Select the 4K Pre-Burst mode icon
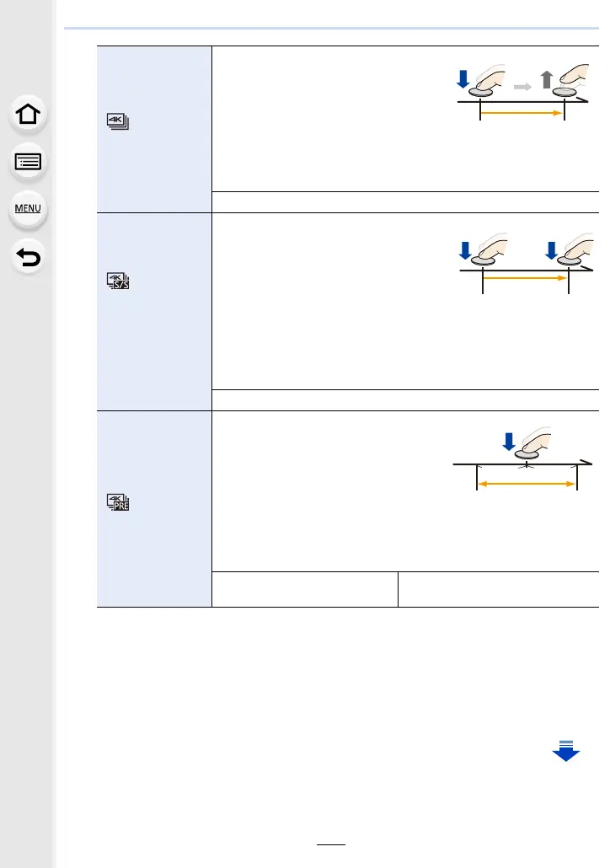The height and width of the screenshot is (868, 610). tap(118, 501)
